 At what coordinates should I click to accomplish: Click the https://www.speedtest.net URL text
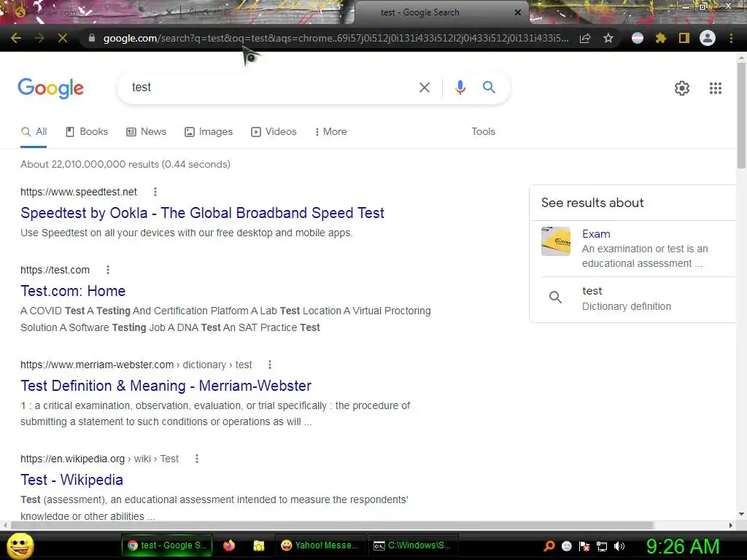coord(79,192)
